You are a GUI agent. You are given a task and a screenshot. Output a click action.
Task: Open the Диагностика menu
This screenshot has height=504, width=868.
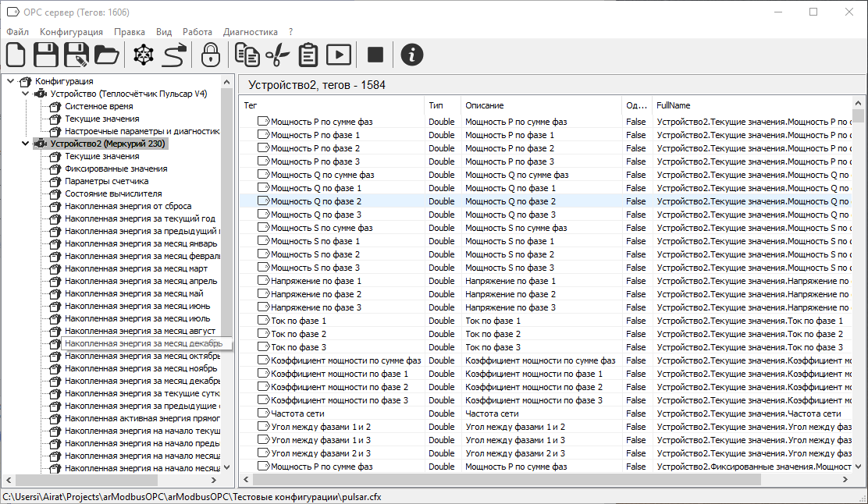[x=250, y=32]
